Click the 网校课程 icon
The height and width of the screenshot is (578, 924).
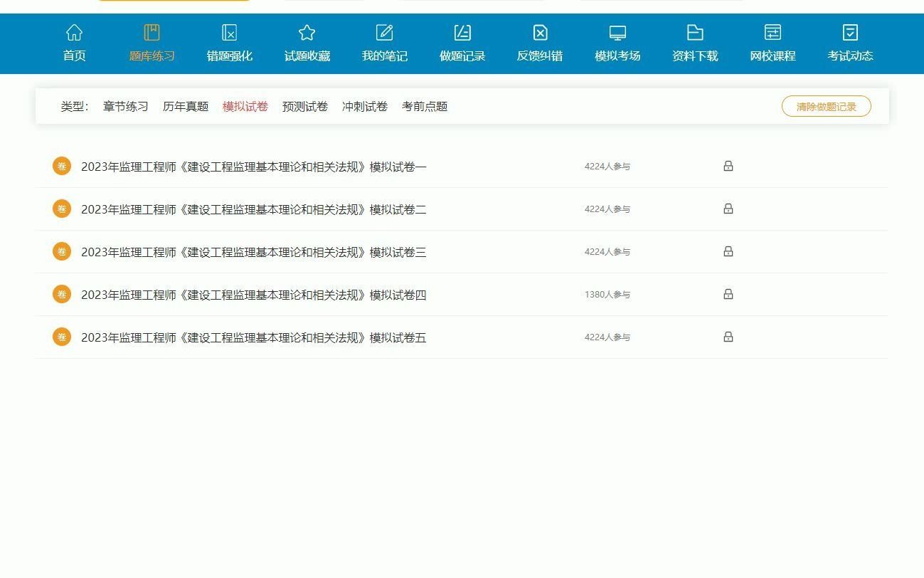pos(772,33)
